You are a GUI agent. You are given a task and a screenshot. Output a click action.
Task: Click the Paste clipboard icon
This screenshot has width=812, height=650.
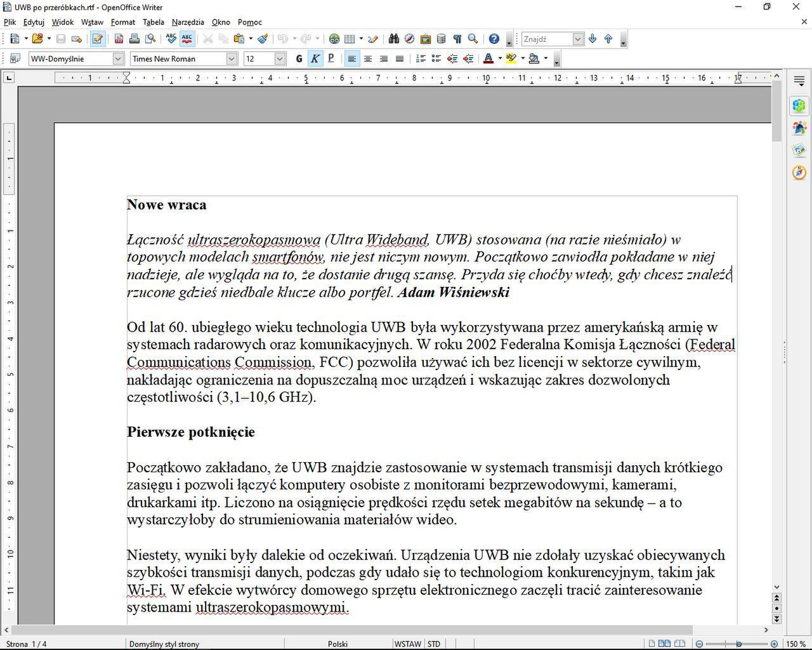239,39
